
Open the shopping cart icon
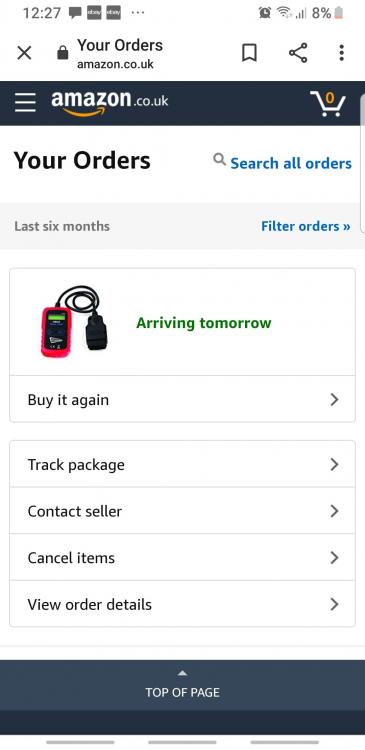click(x=328, y=103)
